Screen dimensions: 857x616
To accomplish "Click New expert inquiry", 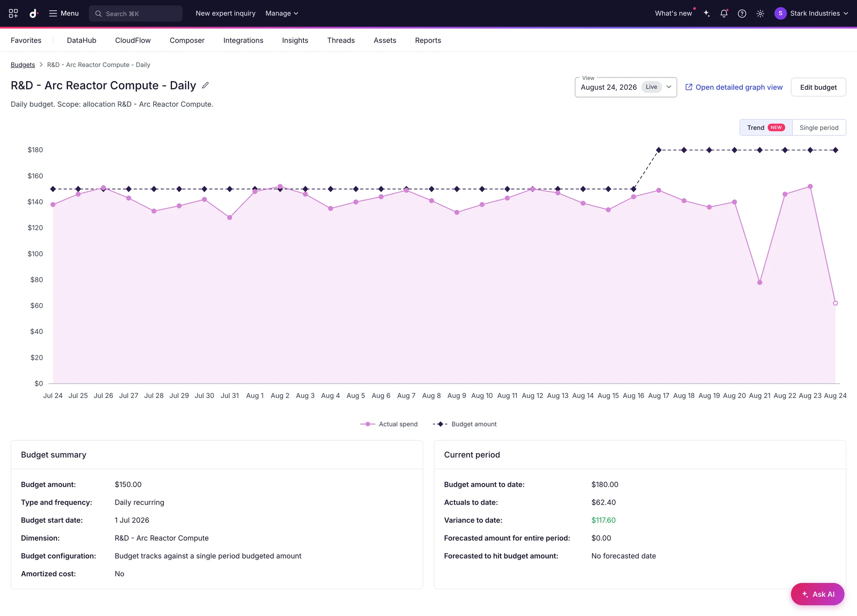I will click(x=226, y=13).
